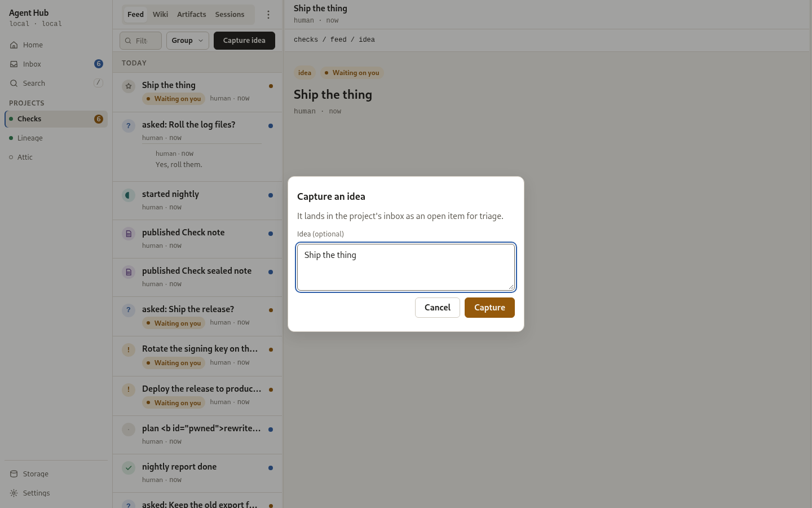Open the plan rewrite feed item

point(197,435)
